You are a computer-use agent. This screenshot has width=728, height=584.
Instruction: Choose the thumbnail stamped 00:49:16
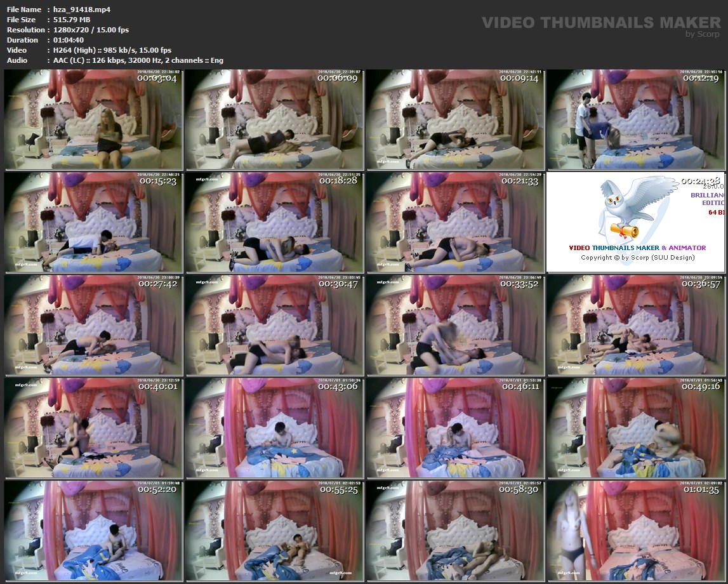[x=636, y=428]
